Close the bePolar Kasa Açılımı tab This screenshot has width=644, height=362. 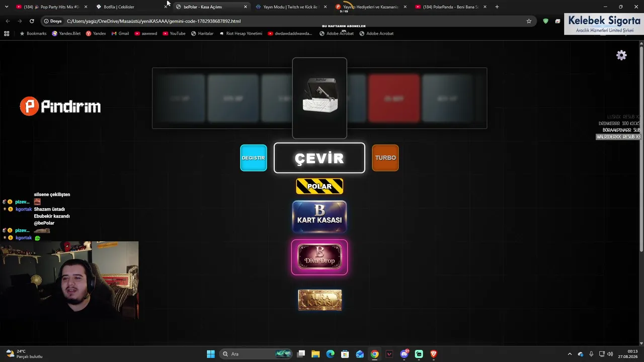point(246,7)
